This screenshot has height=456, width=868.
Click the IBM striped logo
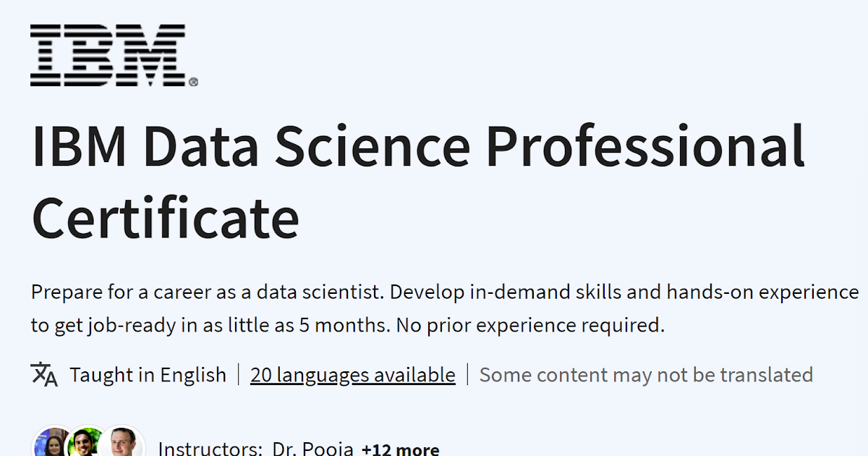(x=109, y=55)
